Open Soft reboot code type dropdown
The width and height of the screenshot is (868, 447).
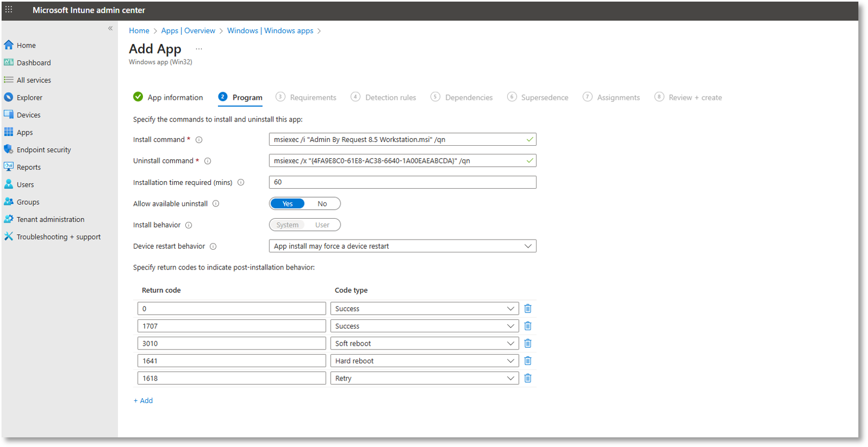click(x=425, y=344)
